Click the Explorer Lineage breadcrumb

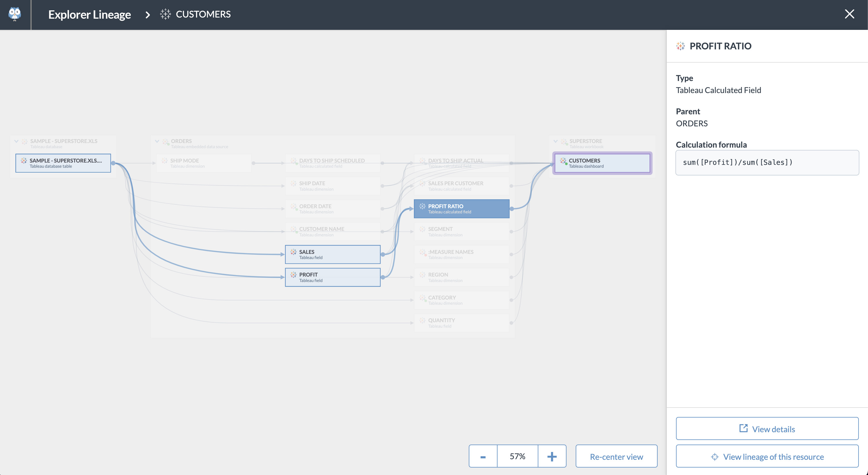pos(89,14)
